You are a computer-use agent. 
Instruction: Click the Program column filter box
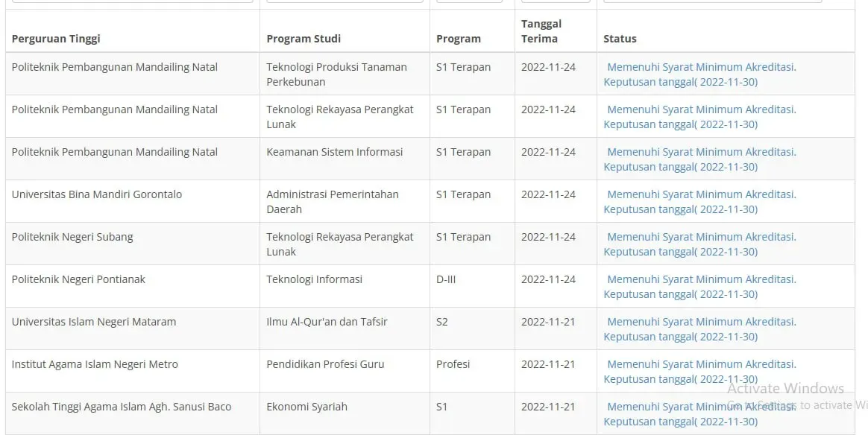click(x=469, y=1)
